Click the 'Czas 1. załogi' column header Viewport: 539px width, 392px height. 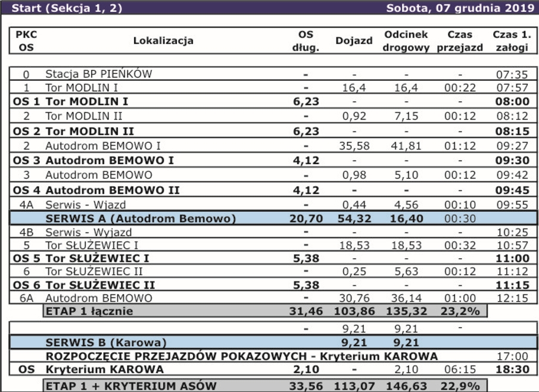point(512,41)
